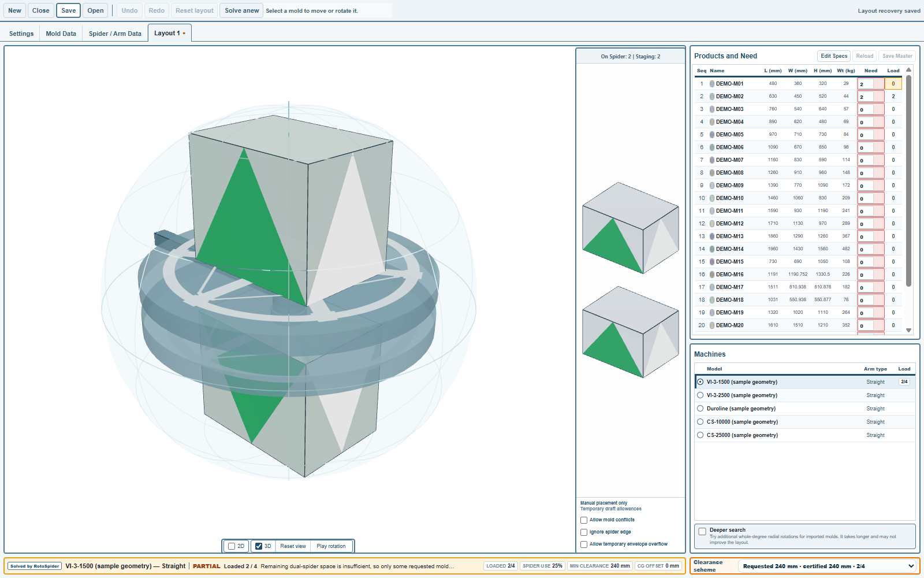
Task: Click the products table scroll-down arrow
Action: 908,331
